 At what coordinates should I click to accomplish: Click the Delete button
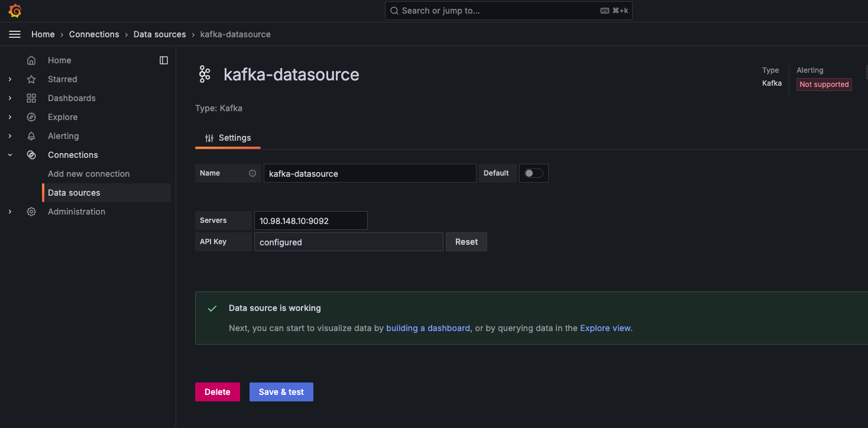(218, 392)
